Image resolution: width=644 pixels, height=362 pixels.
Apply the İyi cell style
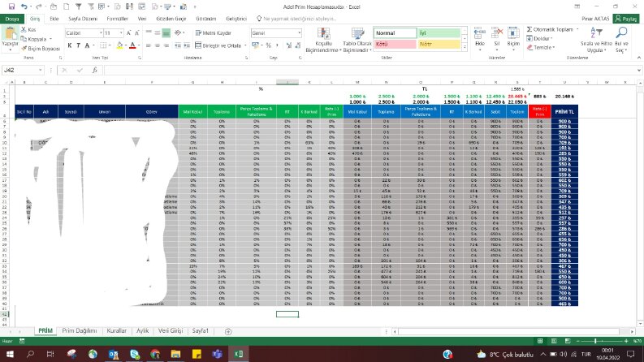click(439, 32)
